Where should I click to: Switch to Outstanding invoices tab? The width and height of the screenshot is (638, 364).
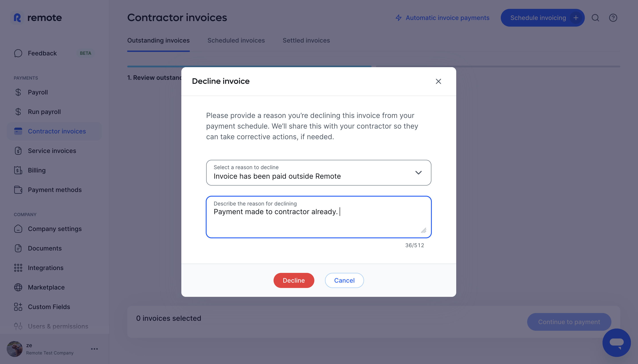point(158,41)
